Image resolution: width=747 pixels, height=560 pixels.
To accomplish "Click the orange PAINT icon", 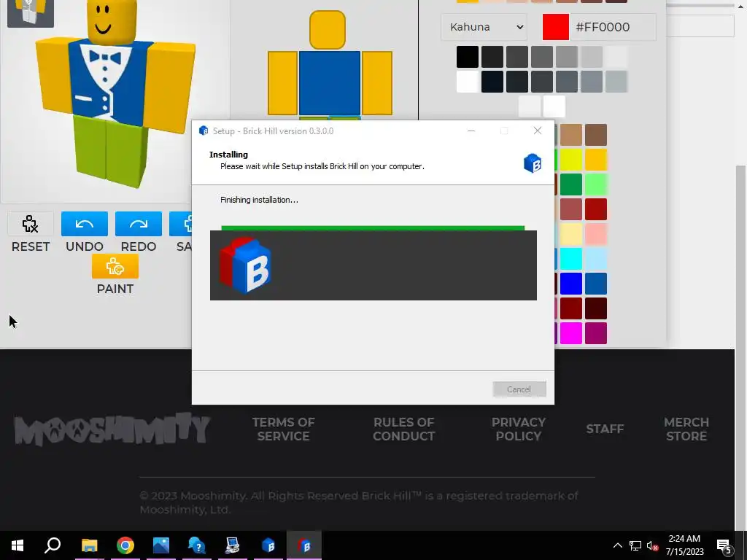I will pos(115,266).
